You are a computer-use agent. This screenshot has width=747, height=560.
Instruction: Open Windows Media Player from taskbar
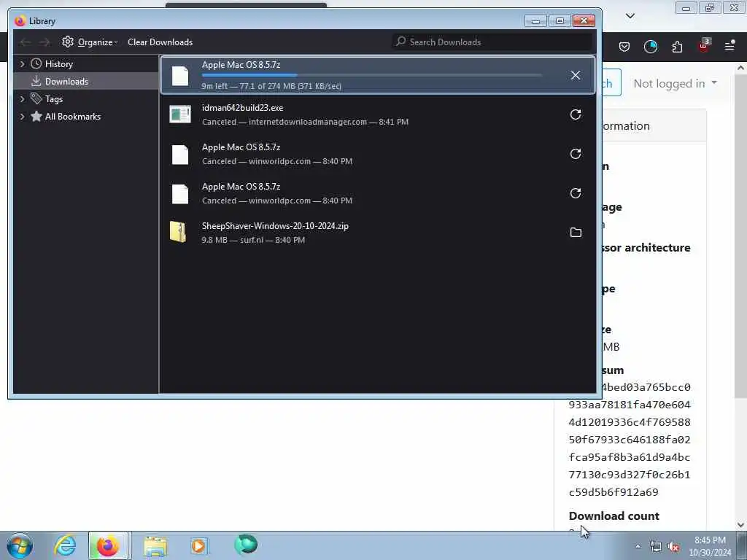[199, 545]
